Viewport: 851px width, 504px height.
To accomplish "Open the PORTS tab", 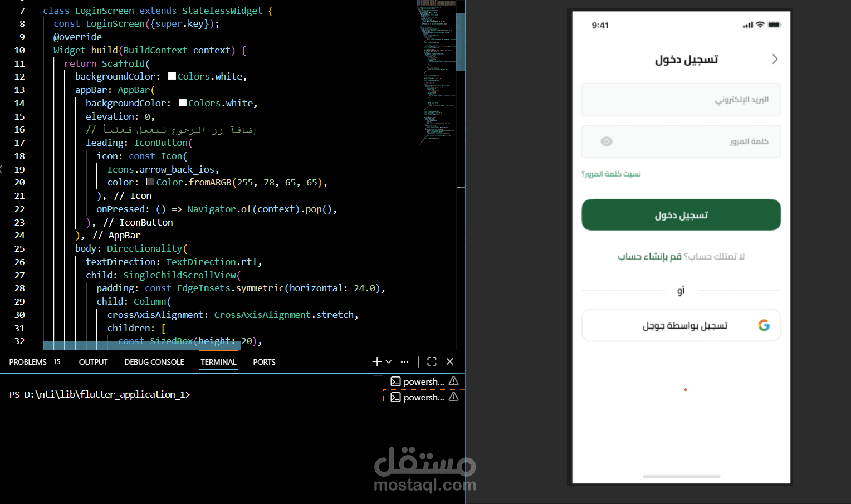I will (x=264, y=362).
